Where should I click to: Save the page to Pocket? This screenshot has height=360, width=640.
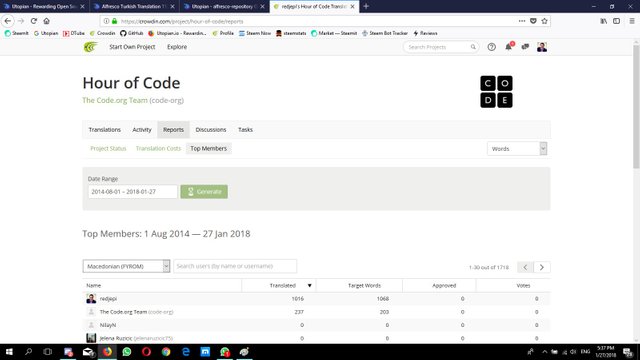(x=533, y=21)
